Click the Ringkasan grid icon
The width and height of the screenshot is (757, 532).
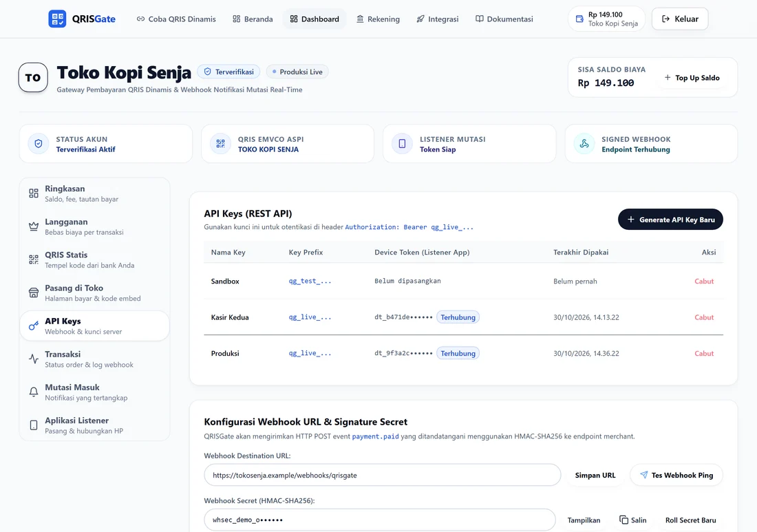(x=33, y=193)
